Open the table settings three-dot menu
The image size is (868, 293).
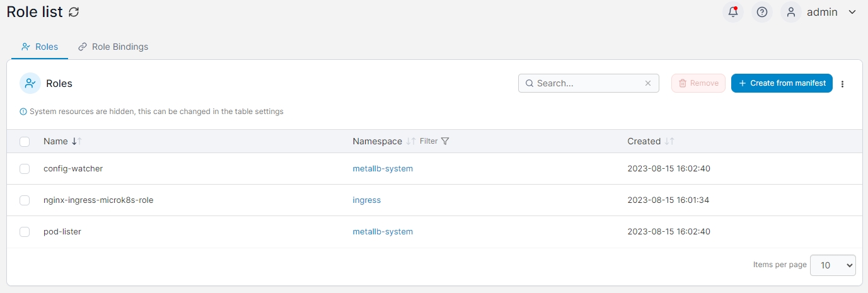point(843,84)
